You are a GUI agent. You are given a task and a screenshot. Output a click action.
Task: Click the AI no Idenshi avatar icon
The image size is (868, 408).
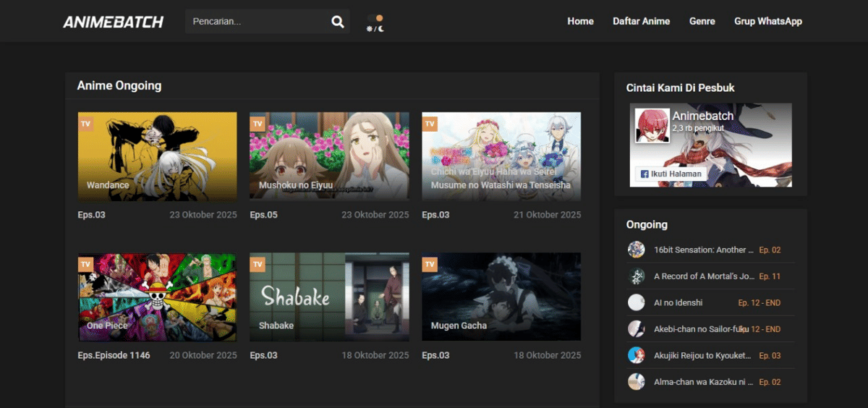click(x=636, y=302)
